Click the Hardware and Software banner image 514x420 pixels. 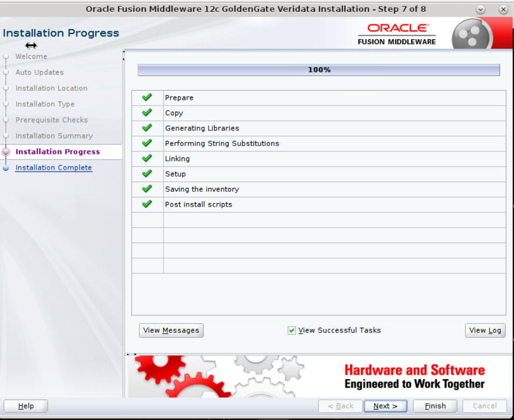pos(320,376)
